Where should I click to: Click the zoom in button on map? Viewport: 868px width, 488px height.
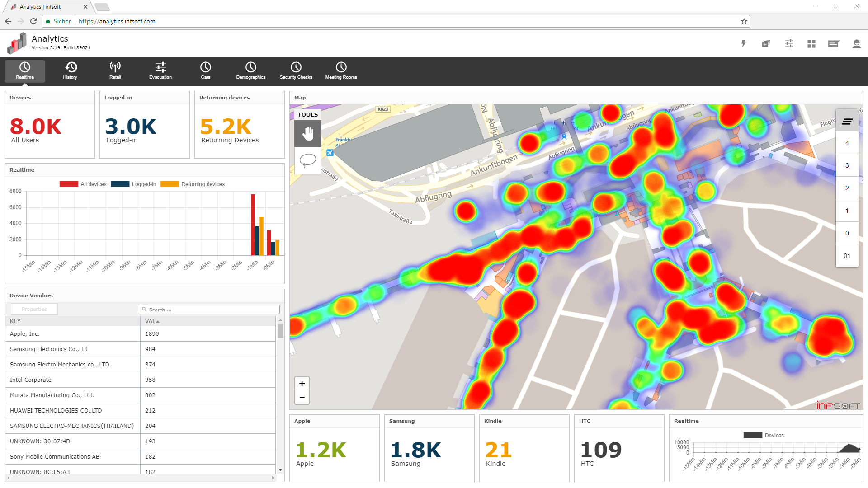click(x=302, y=383)
